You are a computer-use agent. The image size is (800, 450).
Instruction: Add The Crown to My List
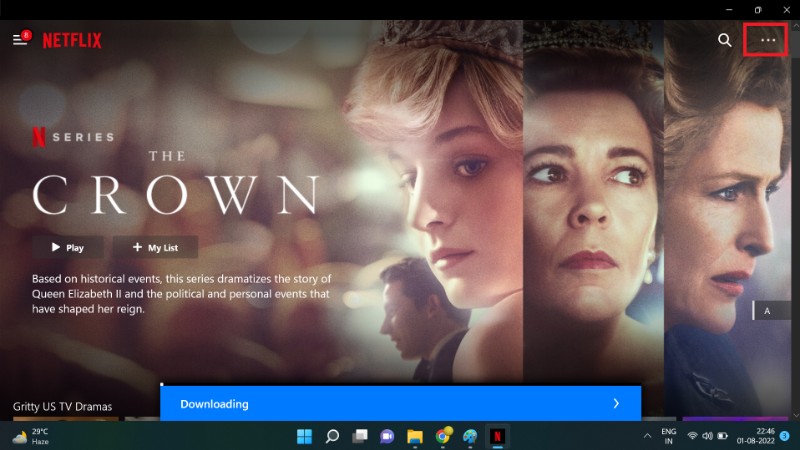[x=156, y=247]
